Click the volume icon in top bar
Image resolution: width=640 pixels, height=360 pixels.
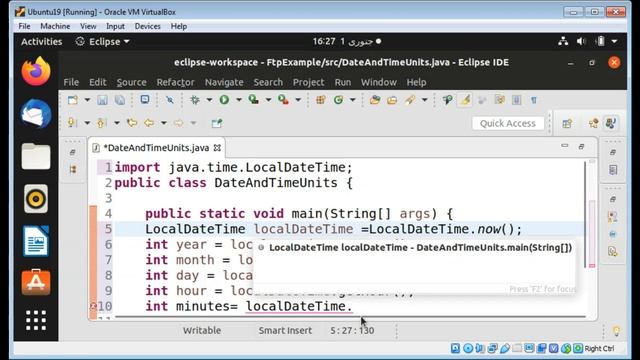(x=581, y=41)
